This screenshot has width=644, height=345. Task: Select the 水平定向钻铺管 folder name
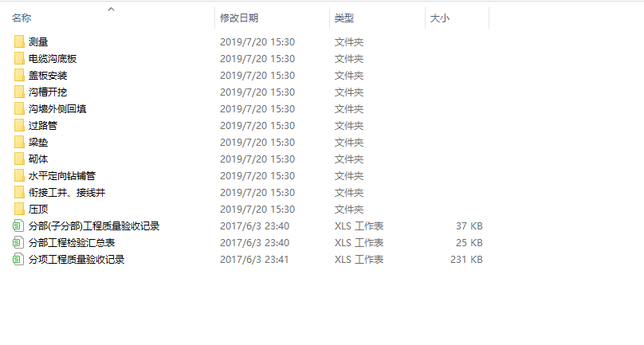coord(62,176)
